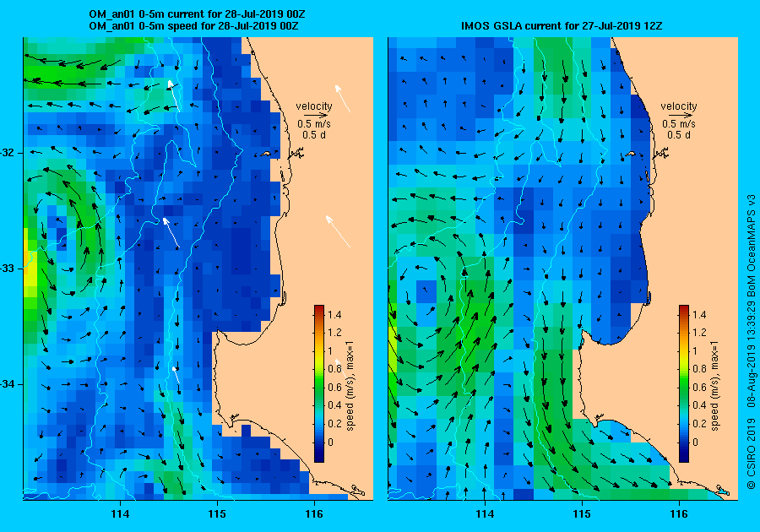
Task: Click the left map speed color bar
Action: [319, 383]
